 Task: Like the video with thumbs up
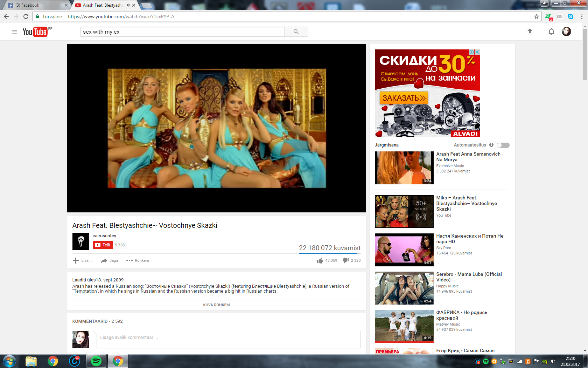320,260
